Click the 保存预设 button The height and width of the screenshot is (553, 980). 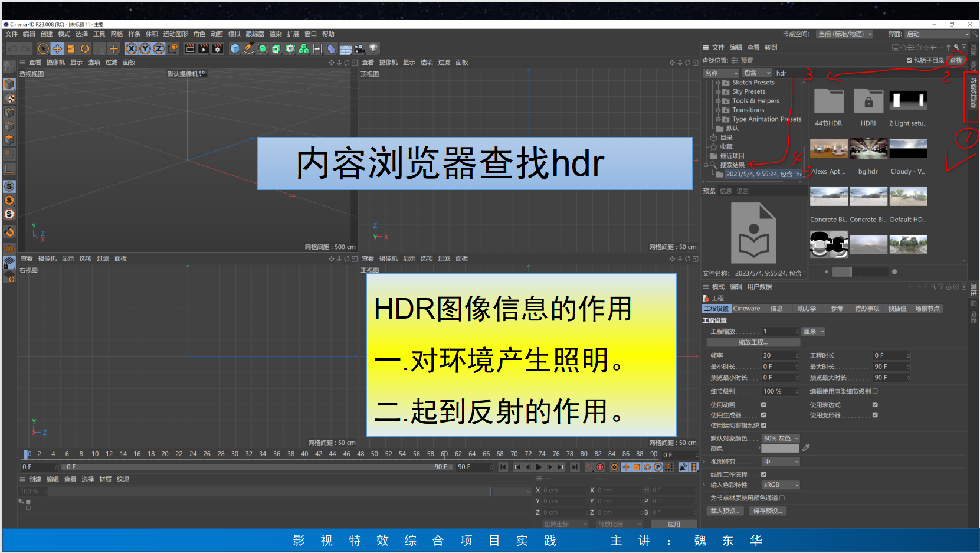tap(768, 511)
